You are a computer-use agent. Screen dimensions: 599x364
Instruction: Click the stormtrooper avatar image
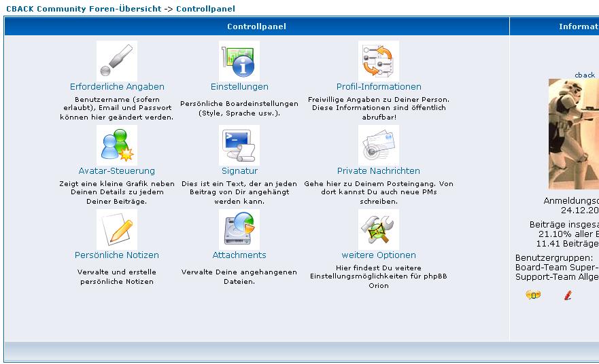coord(574,134)
